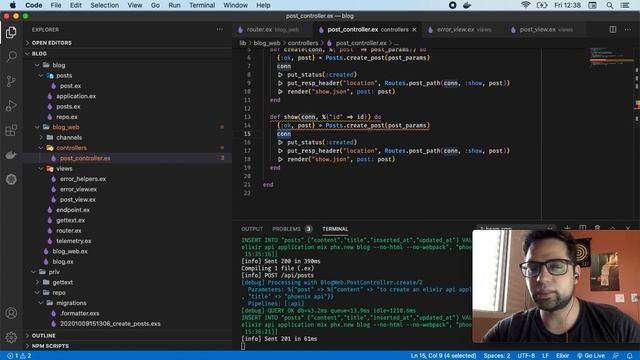Open the Apple menu
This screenshot has width=640, height=360.
[13, 5]
